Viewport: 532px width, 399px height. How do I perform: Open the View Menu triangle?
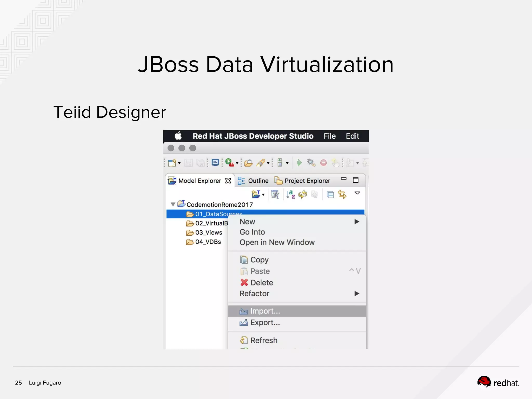tap(357, 193)
